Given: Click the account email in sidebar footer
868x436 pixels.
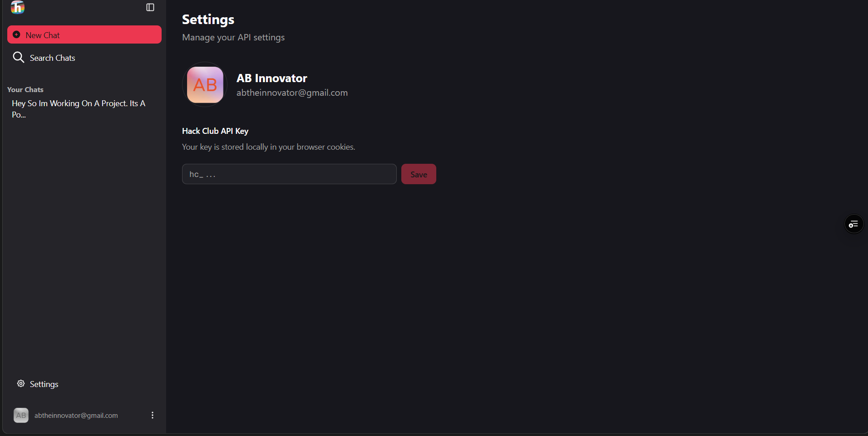Looking at the screenshot, I should (76, 416).
